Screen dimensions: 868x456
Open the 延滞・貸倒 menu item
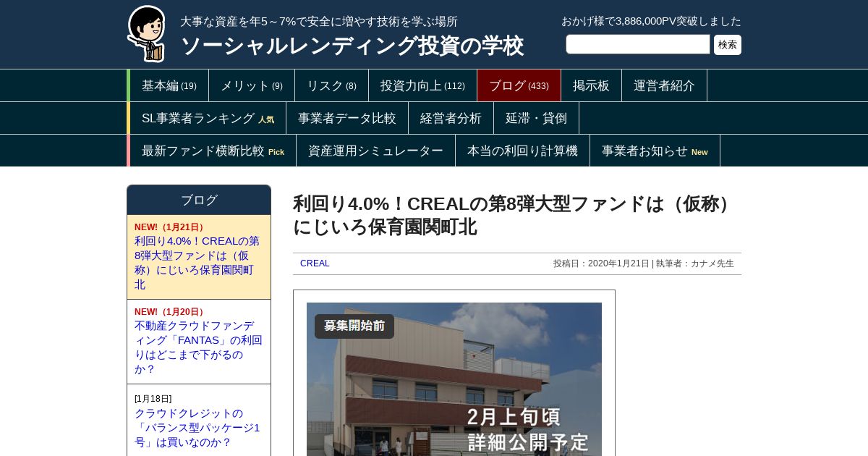pyautogui.click(x=537, y=118)
